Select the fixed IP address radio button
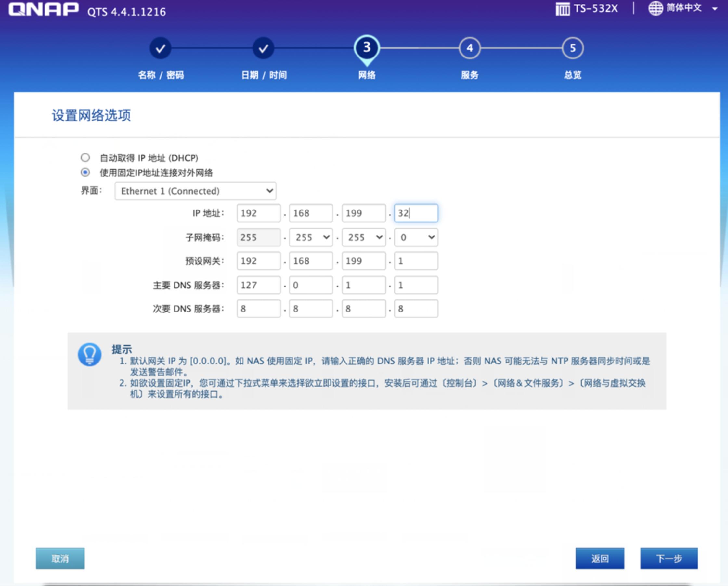This screenshot has width=728, height=586. click(85, 172)
